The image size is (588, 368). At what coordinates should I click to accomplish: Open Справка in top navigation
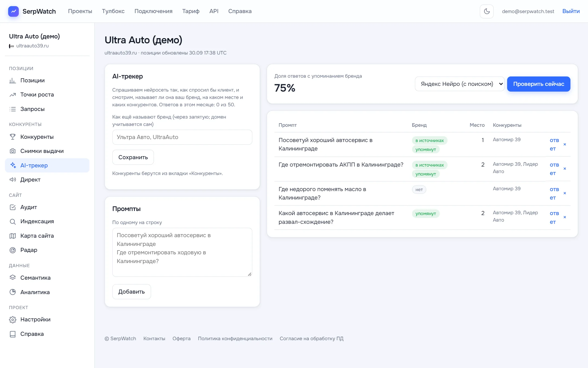coord(240,11)
